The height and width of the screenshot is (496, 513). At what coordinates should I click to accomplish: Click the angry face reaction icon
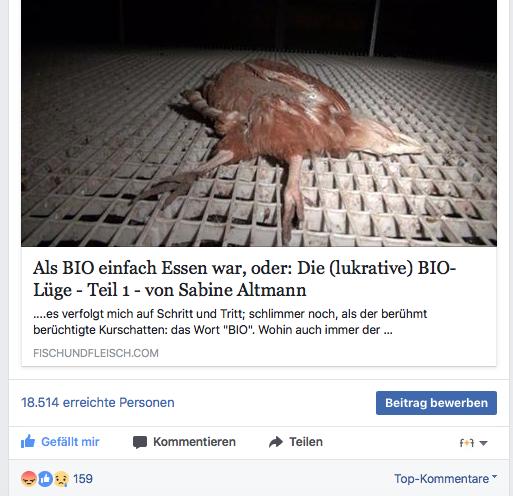29,479
